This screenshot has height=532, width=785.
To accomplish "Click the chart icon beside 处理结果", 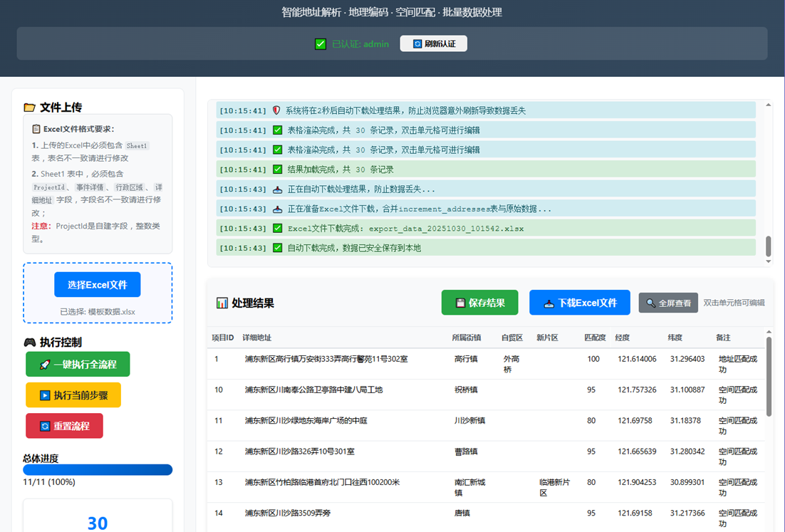I will click(x=222, y=303).
